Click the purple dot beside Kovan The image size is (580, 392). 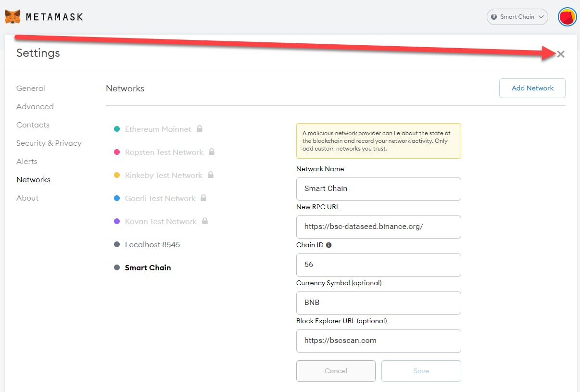(x=116, y=221)
